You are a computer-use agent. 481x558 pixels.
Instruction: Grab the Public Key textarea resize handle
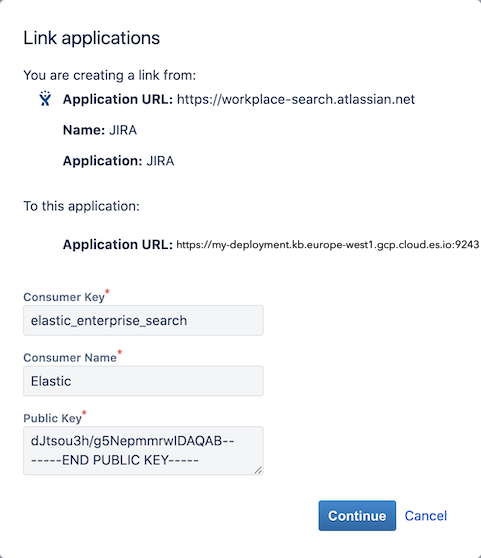259,470
